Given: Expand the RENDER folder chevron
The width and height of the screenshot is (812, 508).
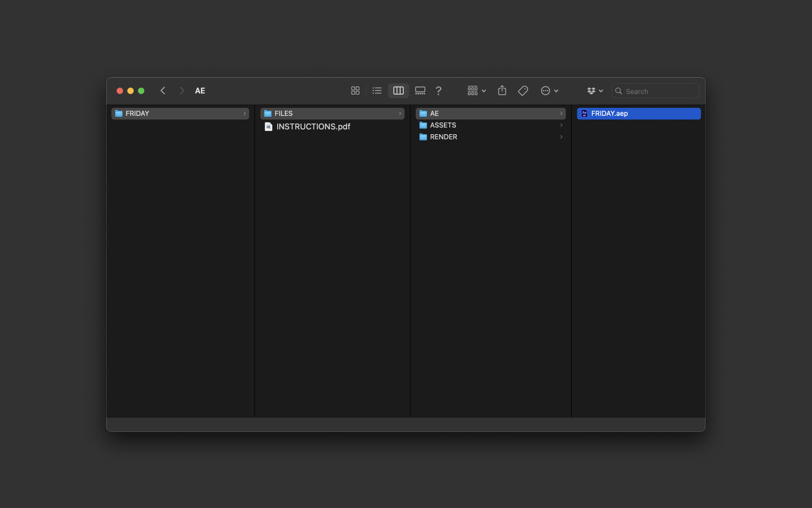Looking at the screenshot, I should pos(561,137).
